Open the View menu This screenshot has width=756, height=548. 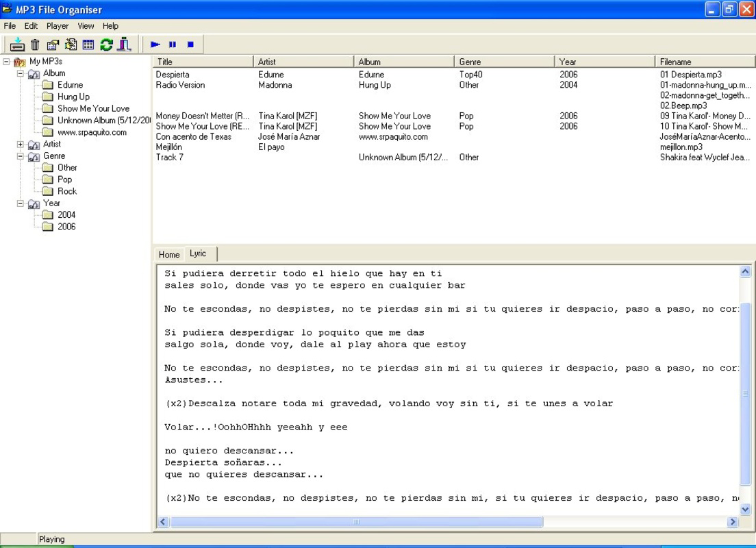click(86, 26)
